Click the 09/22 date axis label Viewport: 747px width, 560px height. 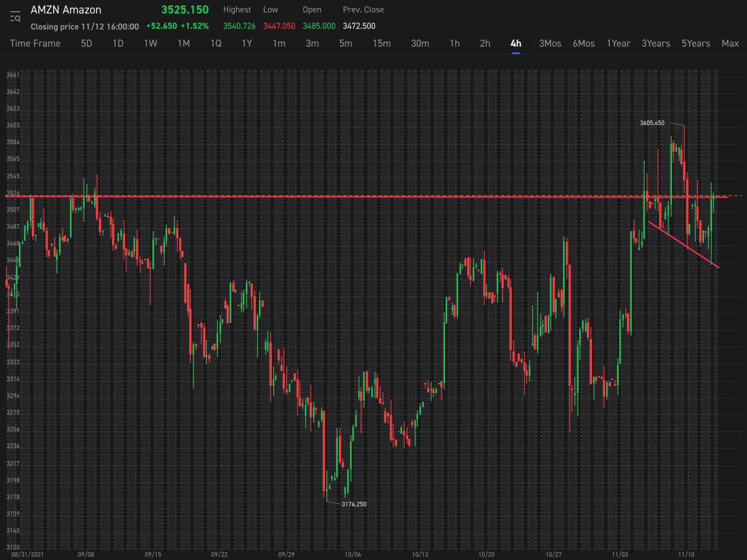coord(219,554)
